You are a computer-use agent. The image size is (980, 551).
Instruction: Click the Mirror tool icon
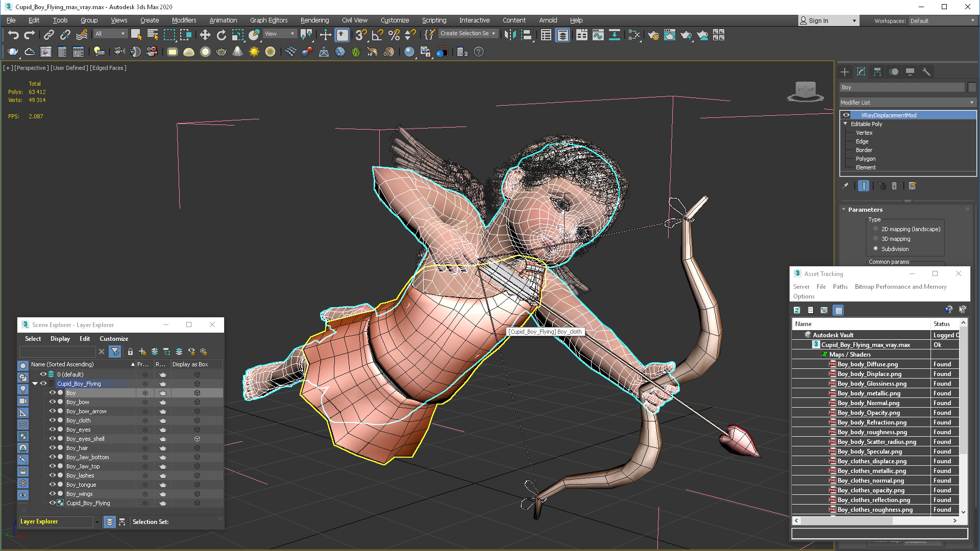pos(510,35)
